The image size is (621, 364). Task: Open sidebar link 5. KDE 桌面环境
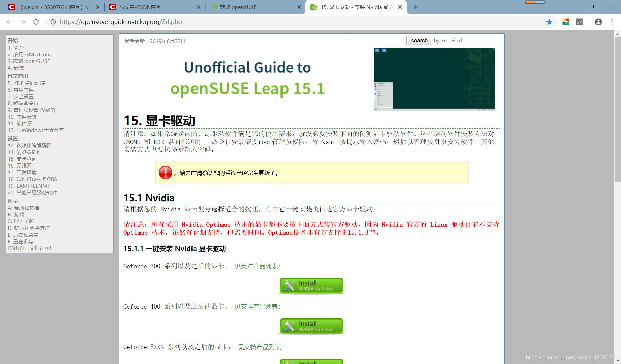click(26, 83)
